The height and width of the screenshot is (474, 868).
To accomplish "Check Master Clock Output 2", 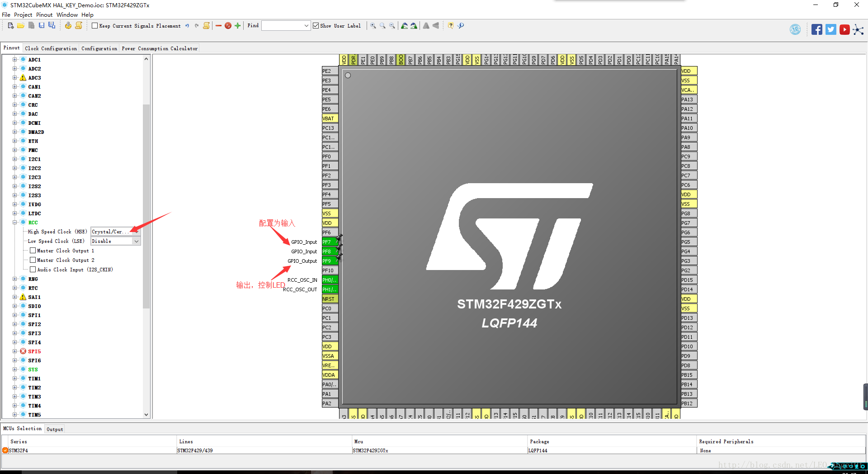I will 33,260.
